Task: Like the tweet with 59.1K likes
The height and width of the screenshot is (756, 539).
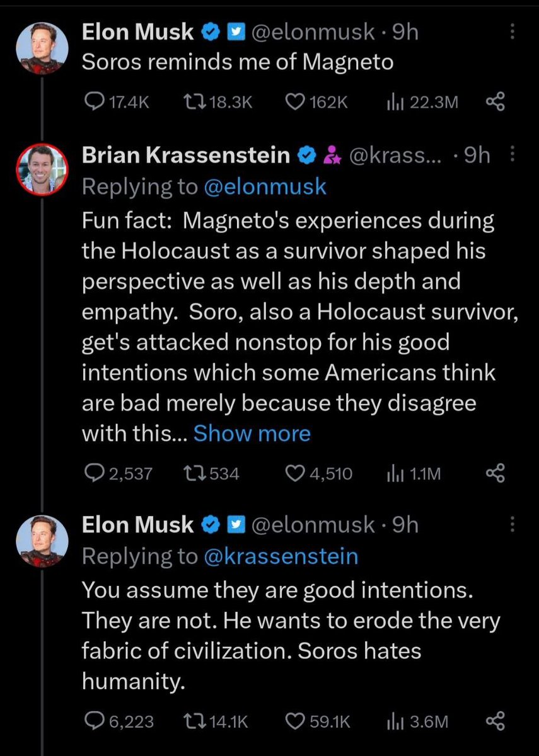Action: tap(296, 721)
